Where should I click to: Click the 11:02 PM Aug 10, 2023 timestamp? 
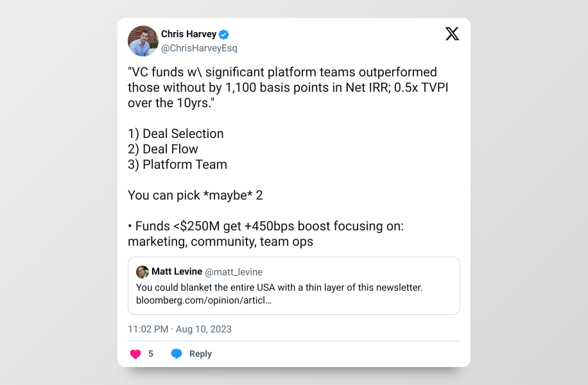pyautogui.click(x=180, y=329)
